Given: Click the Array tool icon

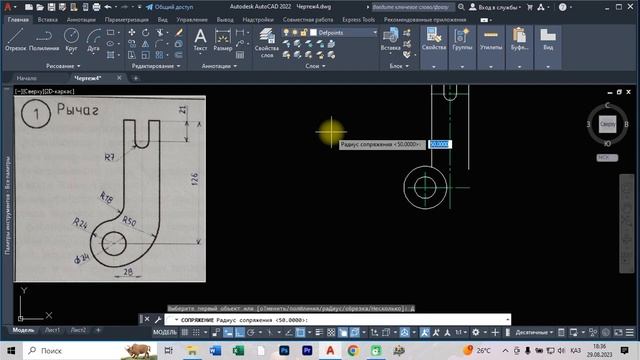Looking at the screenshot, I should (x=160, y=55).
